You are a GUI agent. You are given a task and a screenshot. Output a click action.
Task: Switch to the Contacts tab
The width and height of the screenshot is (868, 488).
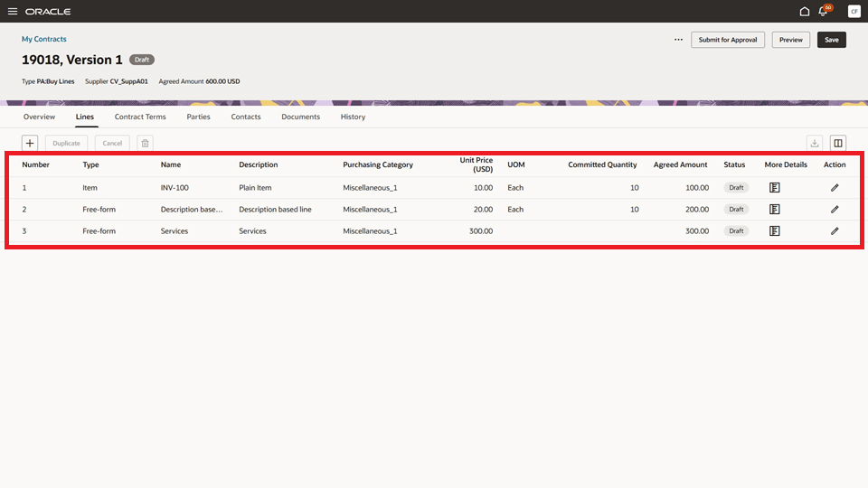tap(246, 117)
